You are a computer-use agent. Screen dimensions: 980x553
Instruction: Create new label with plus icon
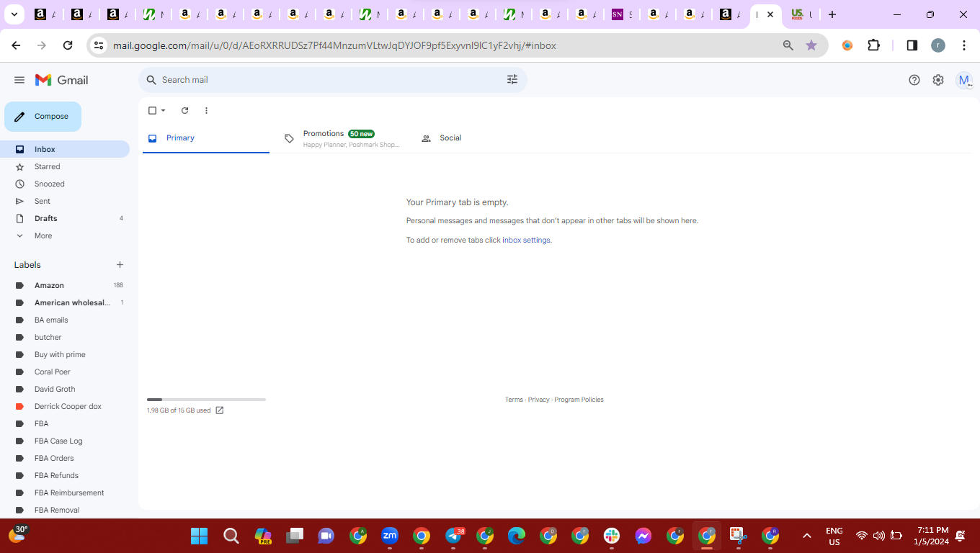[x=120, y=265]
